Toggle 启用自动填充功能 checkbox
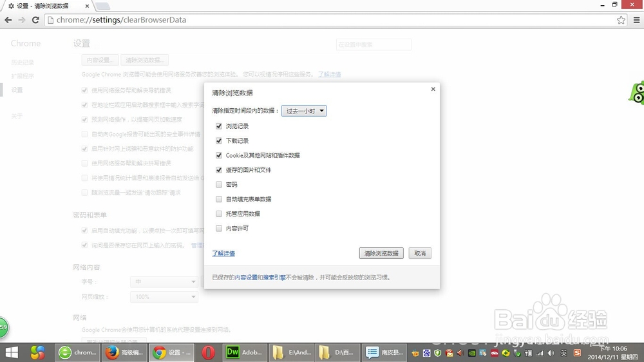This screenshot has width=644, height=362. pyautogui.click(x=84, y=231)
